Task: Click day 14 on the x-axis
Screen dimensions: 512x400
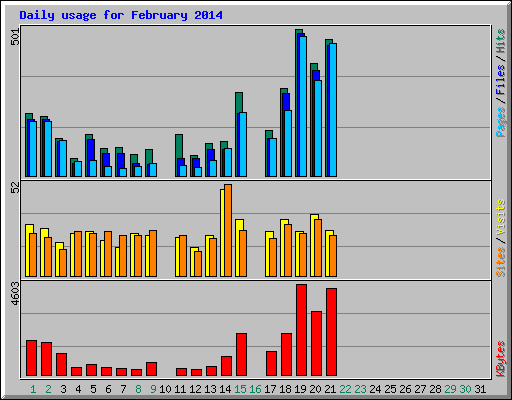Action: pyautogui.click(x=225, y=389)
